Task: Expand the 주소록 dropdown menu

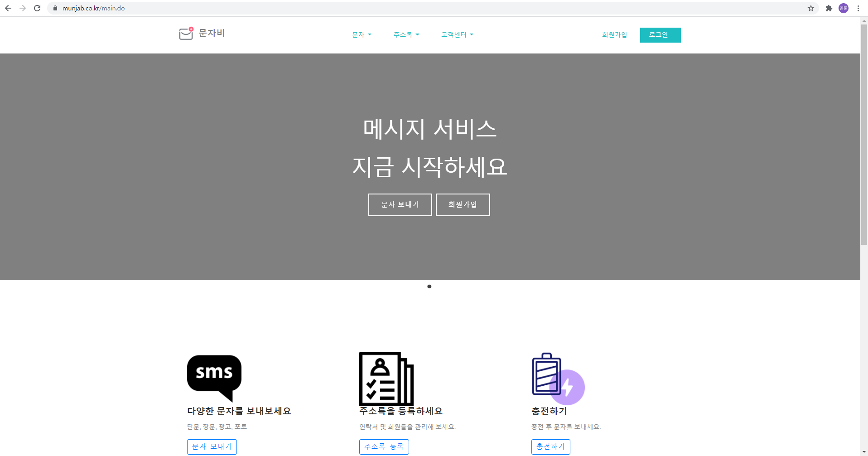Action: (406, 35)
